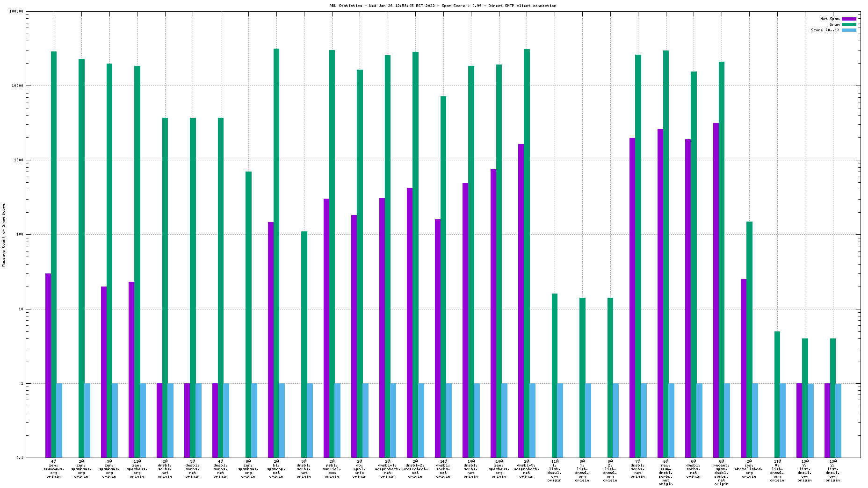Image resolution: width=868 pixels, height=488 pixels.
Task: Click the green Spam legend swatch
Action: (849, 24)
